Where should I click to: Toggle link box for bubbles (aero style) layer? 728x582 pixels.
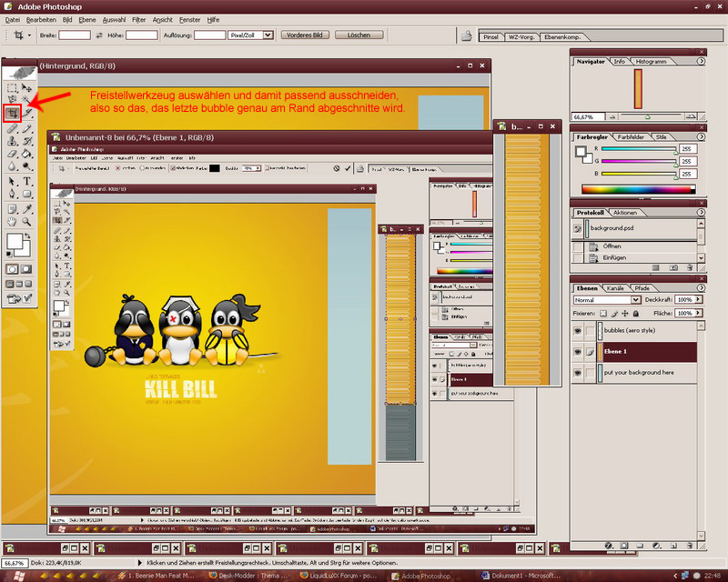(590, 330)
